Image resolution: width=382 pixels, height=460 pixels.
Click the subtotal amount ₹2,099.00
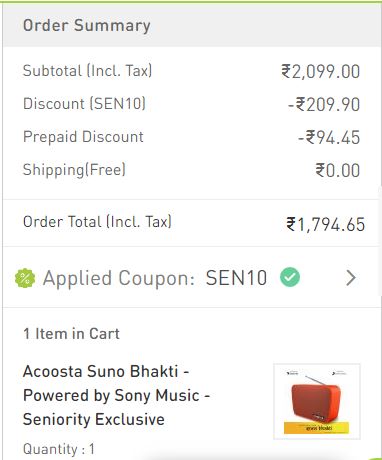click(321, 71)
